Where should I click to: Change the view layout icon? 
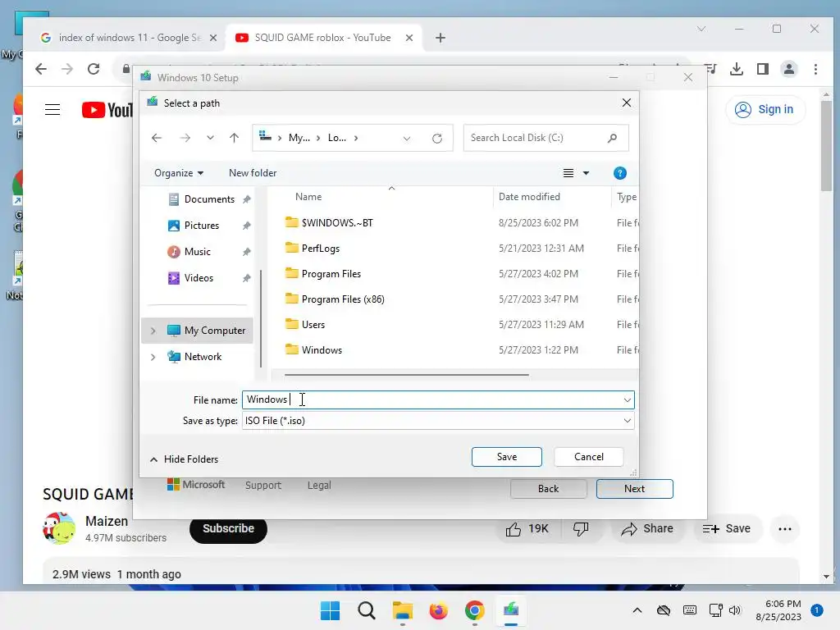coord(568,173)
